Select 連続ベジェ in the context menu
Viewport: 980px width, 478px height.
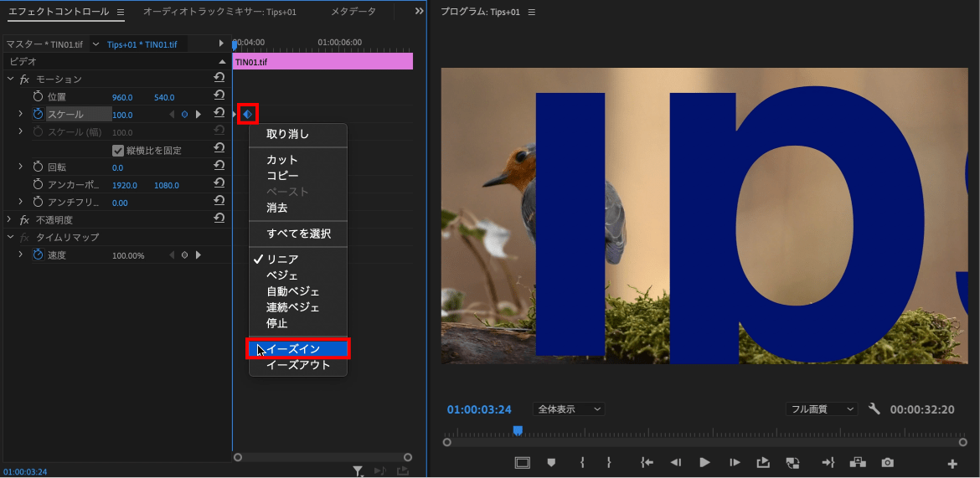coord(298,308)
